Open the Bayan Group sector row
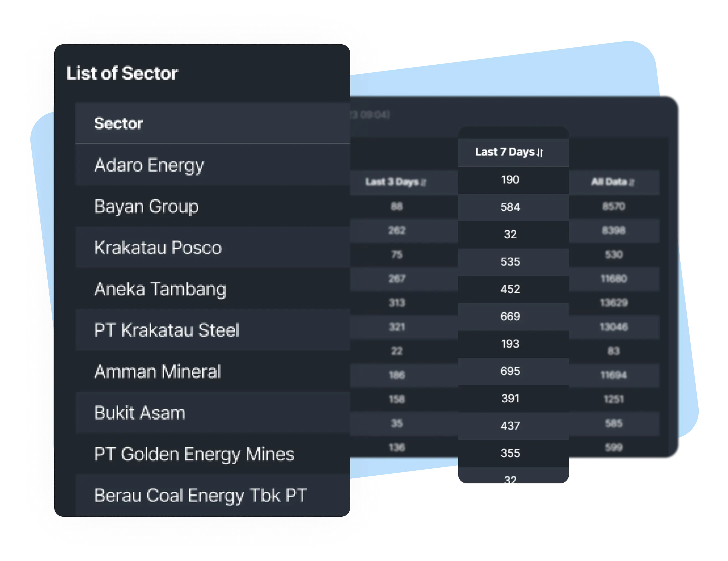 213,206
